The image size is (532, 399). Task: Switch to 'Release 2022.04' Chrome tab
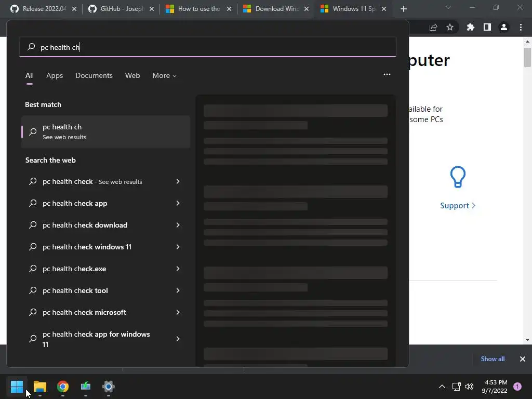pos(43,9)
